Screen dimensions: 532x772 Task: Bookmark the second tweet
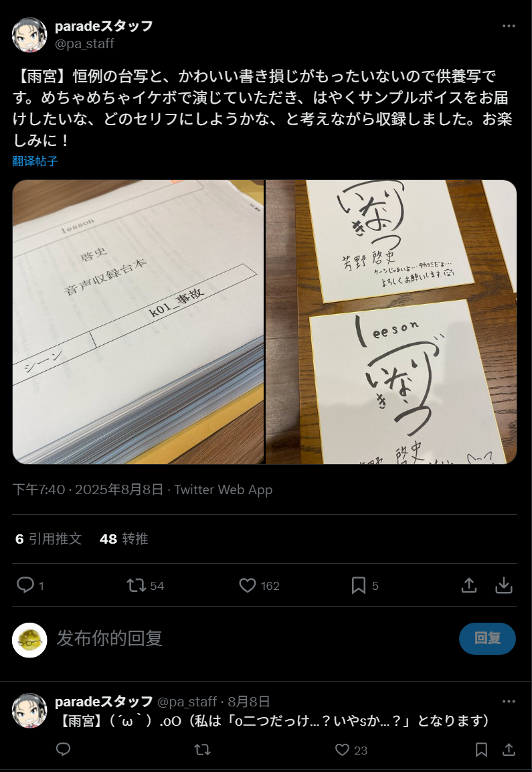[x=481, y=750]
